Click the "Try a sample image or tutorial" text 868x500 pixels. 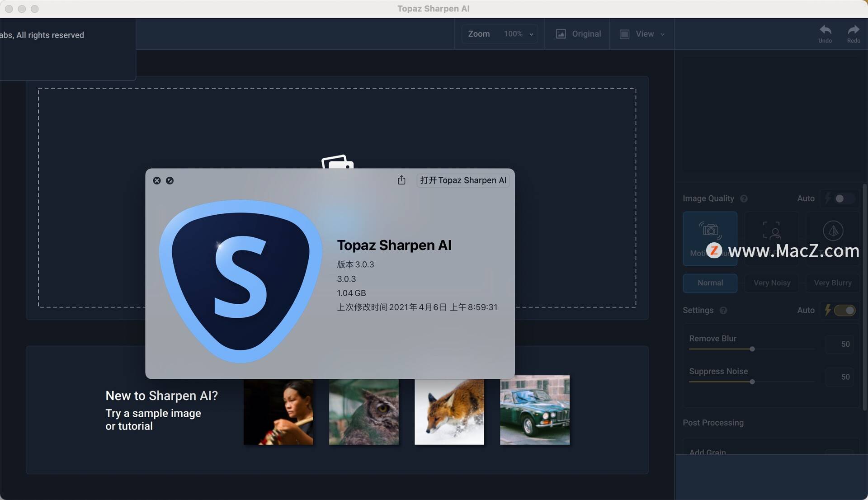[x=153, y=420]
